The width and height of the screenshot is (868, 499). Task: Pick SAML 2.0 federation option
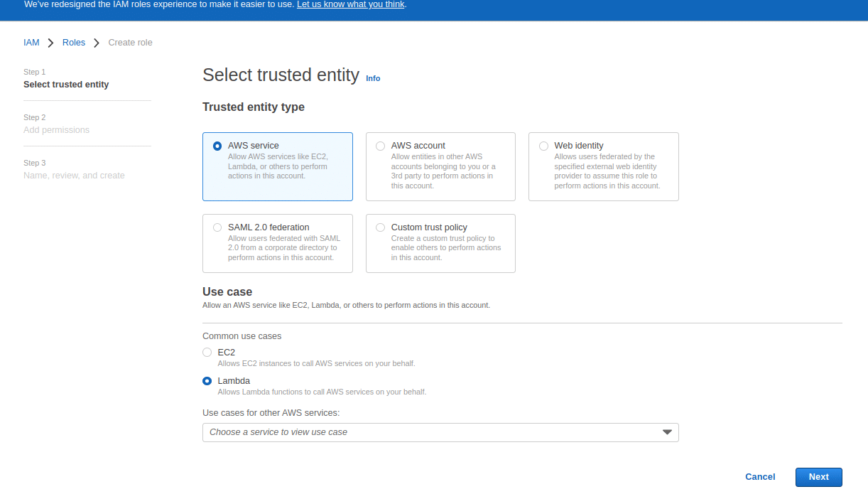(217, 227)
